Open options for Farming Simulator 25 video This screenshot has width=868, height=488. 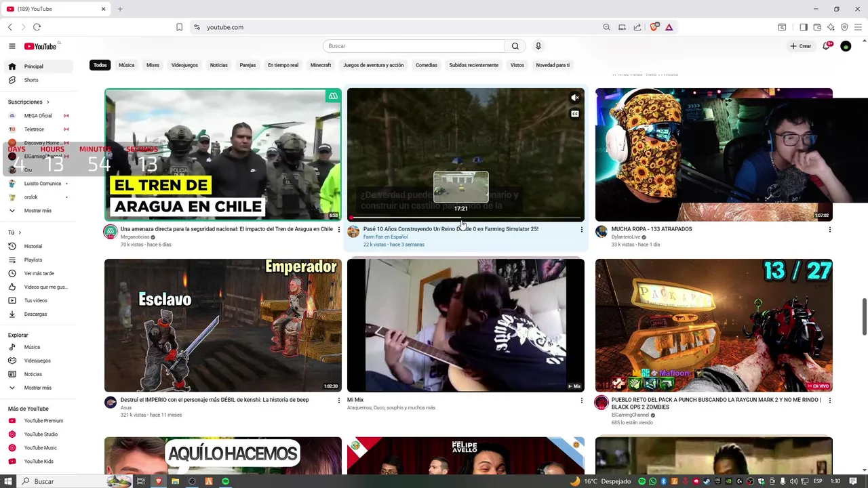click(581, 230)
